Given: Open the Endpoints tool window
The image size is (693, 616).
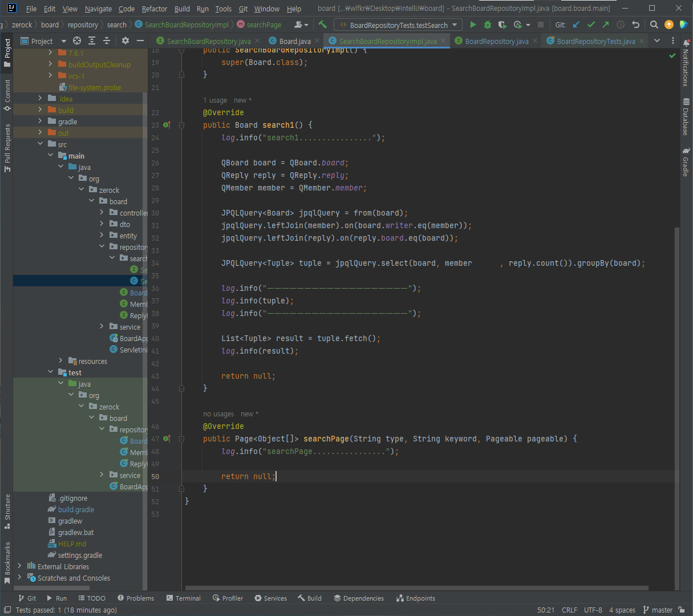Looking at the screenshot, I should [x=416, y=598].
